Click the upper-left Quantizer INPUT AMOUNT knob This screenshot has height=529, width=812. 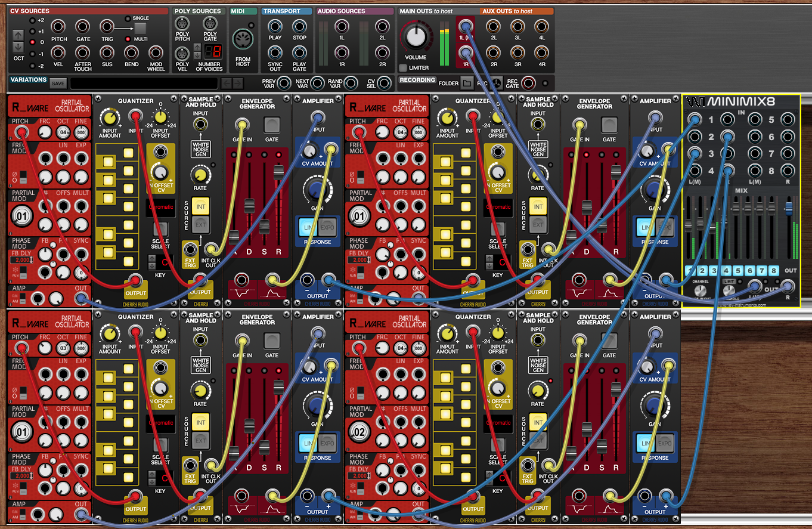point(110,117)
